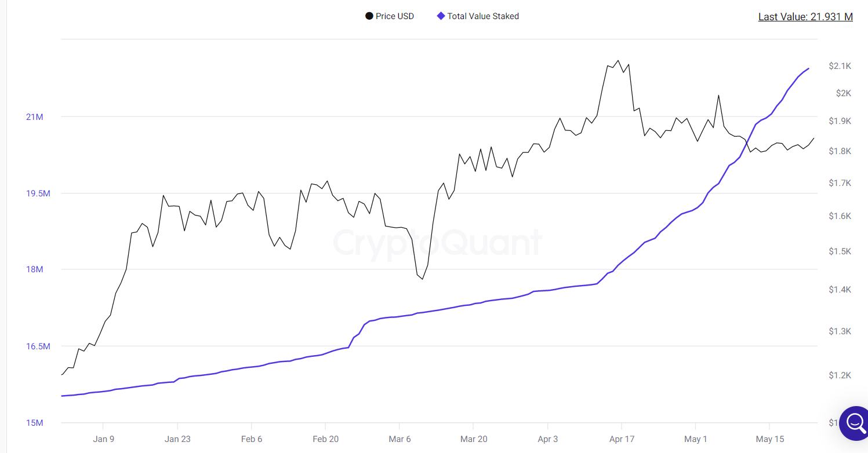Image resolution: width=868 pixels, height=453 pixels.
Task: Click the magnifier icon in the bottom-right corner
Action: [x=855, y=423]
